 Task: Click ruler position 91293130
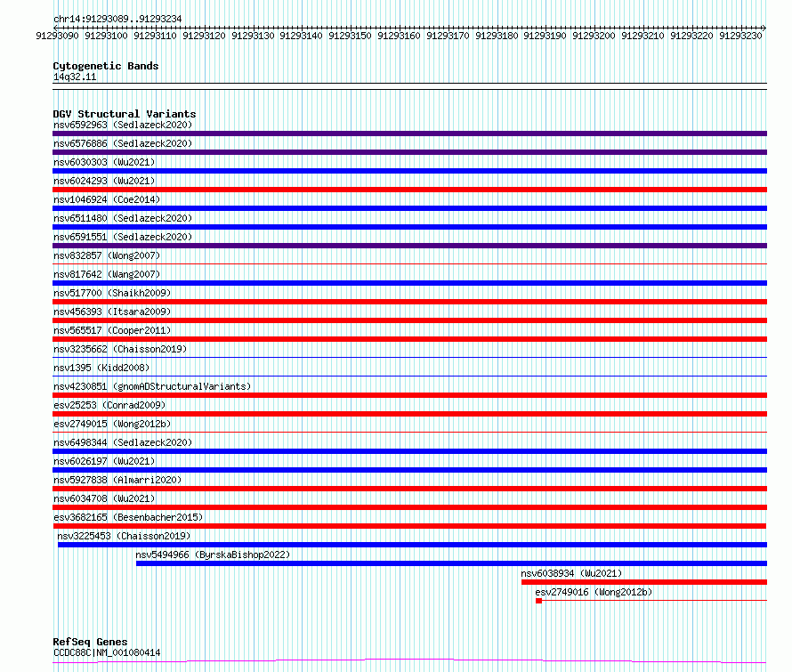coord(253,36)
